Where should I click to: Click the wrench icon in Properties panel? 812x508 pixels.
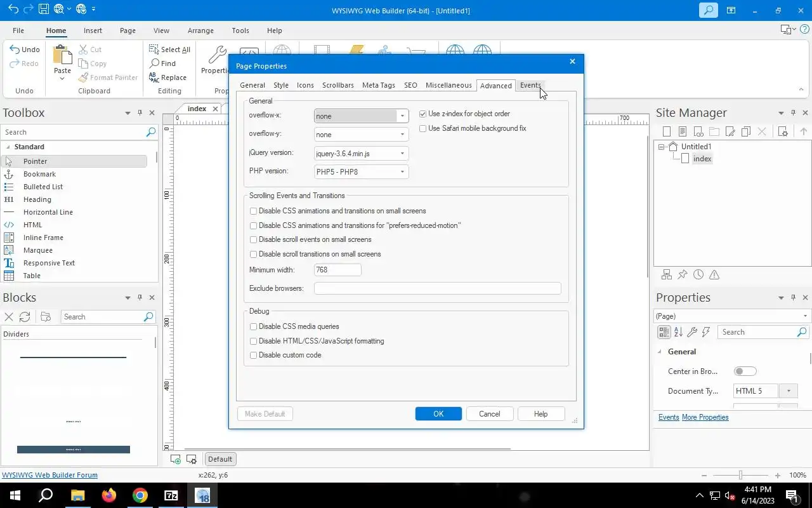tap(692, 332)
